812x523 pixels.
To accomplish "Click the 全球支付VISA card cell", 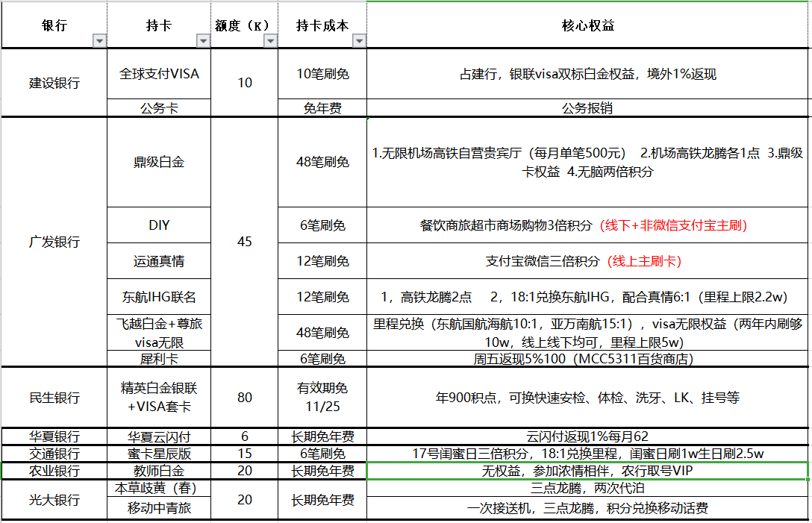I will coord(159,74).
